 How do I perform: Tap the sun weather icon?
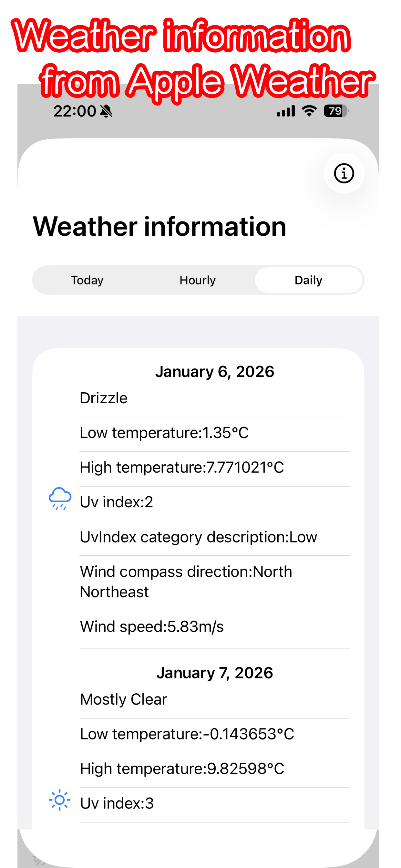point(60,800)
